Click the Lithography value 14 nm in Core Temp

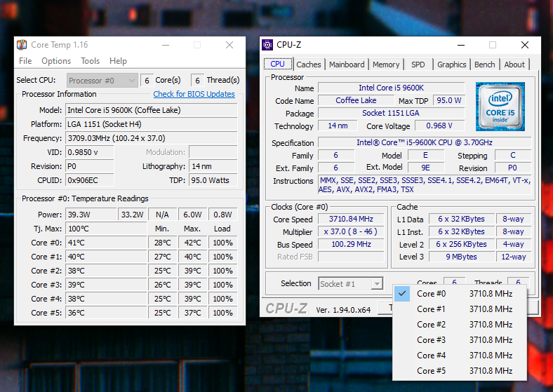click(x=213, y=166)
